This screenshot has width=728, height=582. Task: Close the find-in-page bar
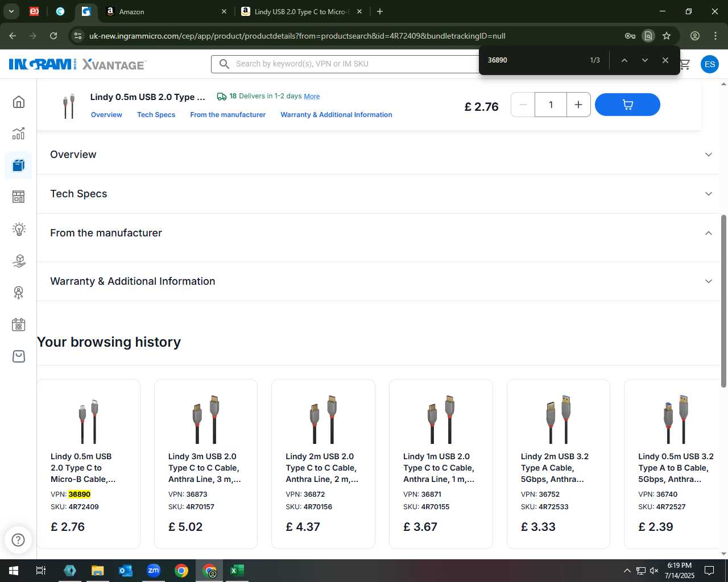[665, 60]
